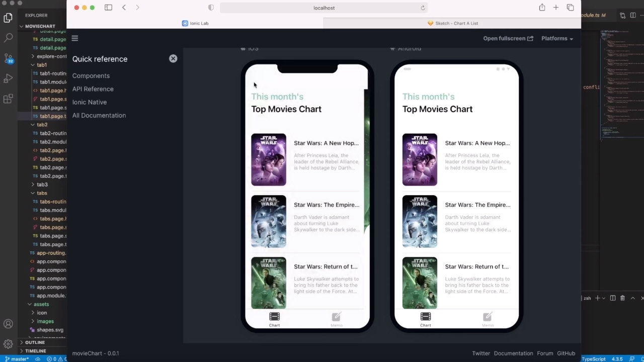The height and width of the screenshot is (362, 644).
Task: Click sync changes cloud icon in status bar
Action: [x=38, y=359]
